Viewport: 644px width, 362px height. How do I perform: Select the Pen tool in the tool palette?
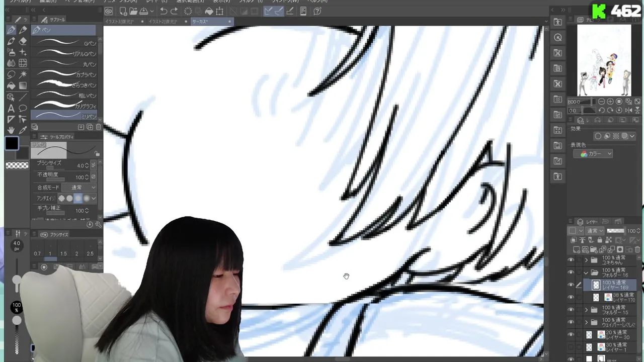point(11,30)
